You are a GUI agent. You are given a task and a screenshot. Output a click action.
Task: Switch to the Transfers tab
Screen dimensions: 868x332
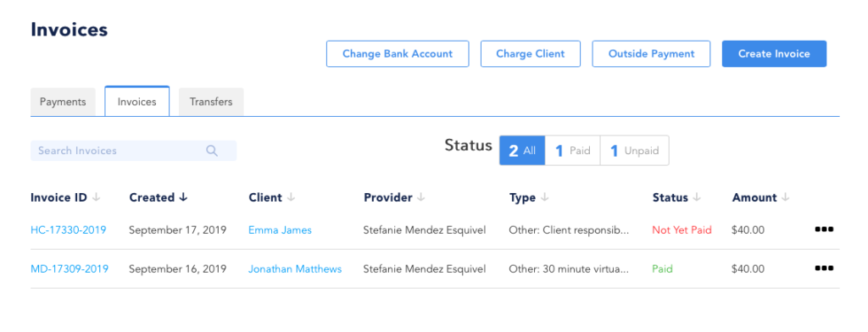(x=211, y=102)
